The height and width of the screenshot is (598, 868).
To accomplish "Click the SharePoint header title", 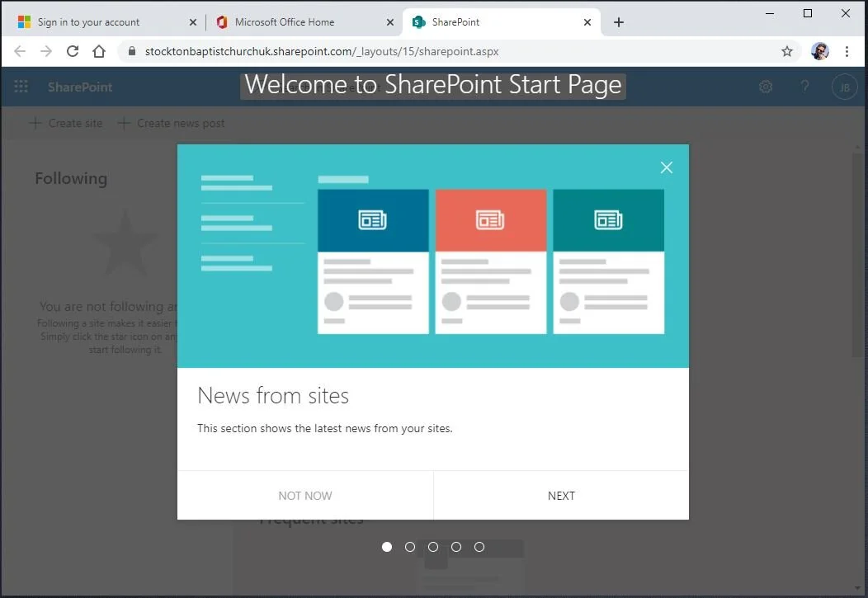I will point(80,87).
